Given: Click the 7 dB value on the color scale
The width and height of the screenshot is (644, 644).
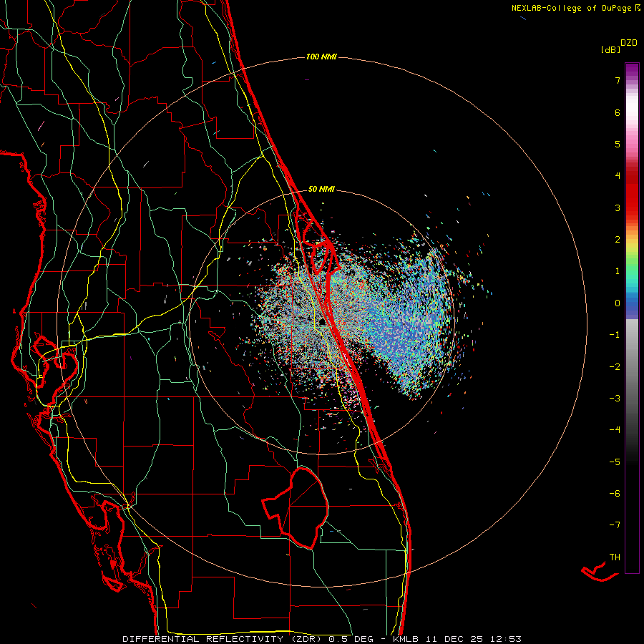Looking at the screenshot, I should pyautogui.click(x=618, y=80).
